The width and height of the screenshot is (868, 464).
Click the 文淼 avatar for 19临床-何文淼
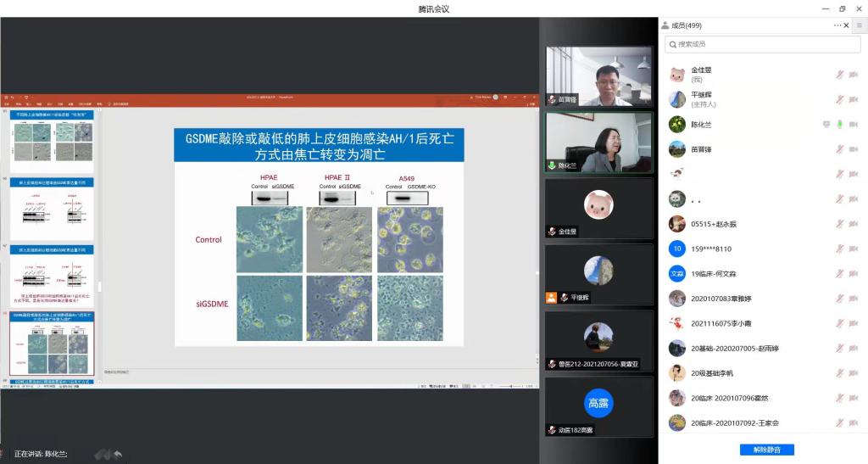click(676, 274)
